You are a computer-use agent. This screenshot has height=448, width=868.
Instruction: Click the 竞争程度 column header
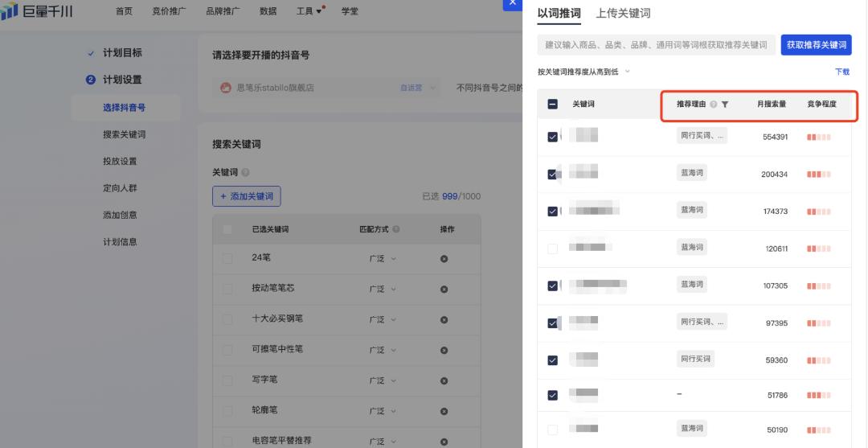click(x=821, y=104)
